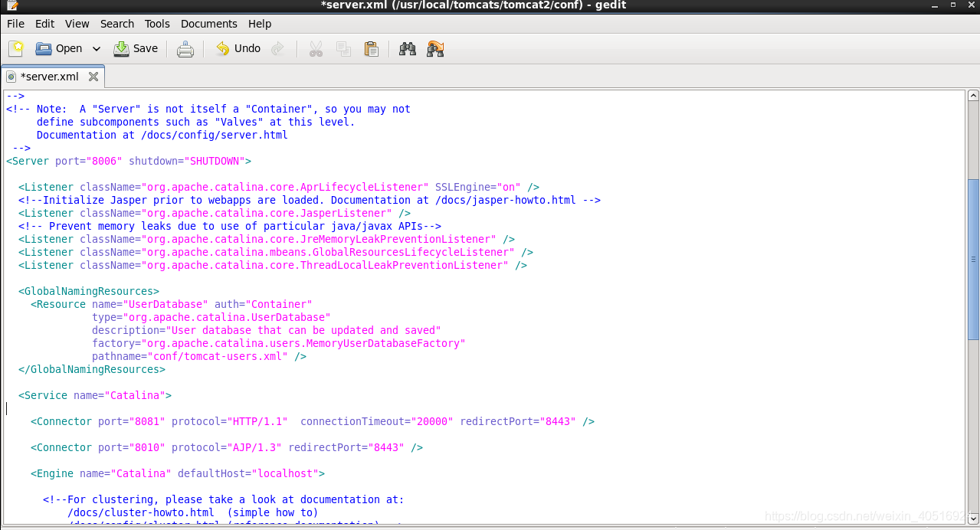Click the Redo arrow icon
The height and width of the screenshot is (530, 980).
(x=278, y=48)
